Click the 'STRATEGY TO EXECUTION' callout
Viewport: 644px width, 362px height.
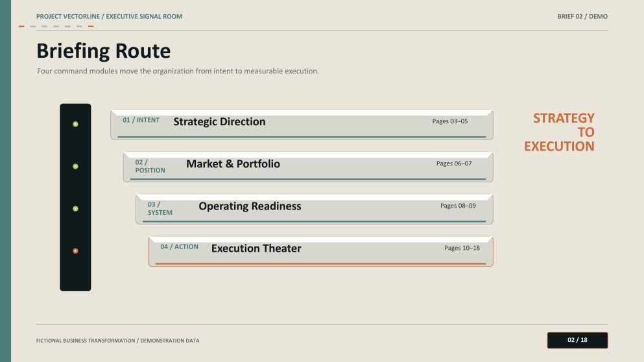560,132
